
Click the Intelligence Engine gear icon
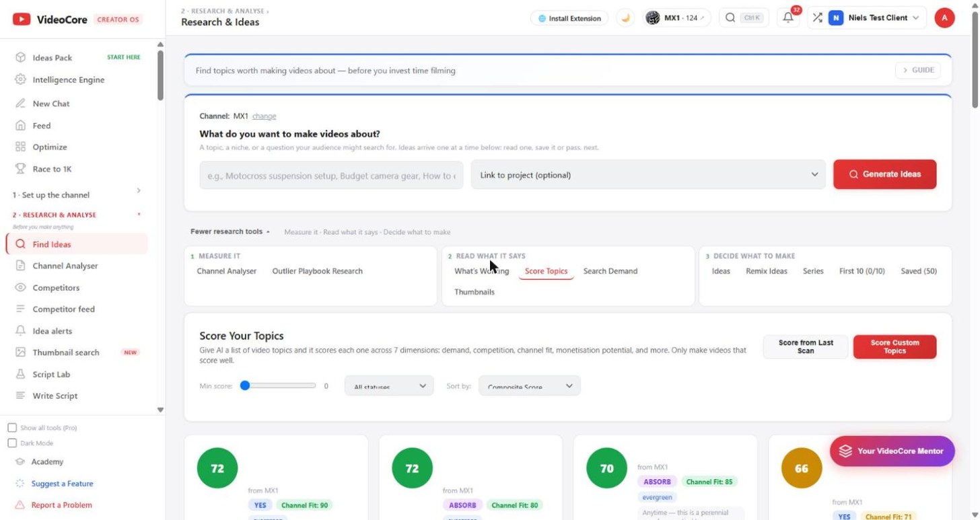20,79
